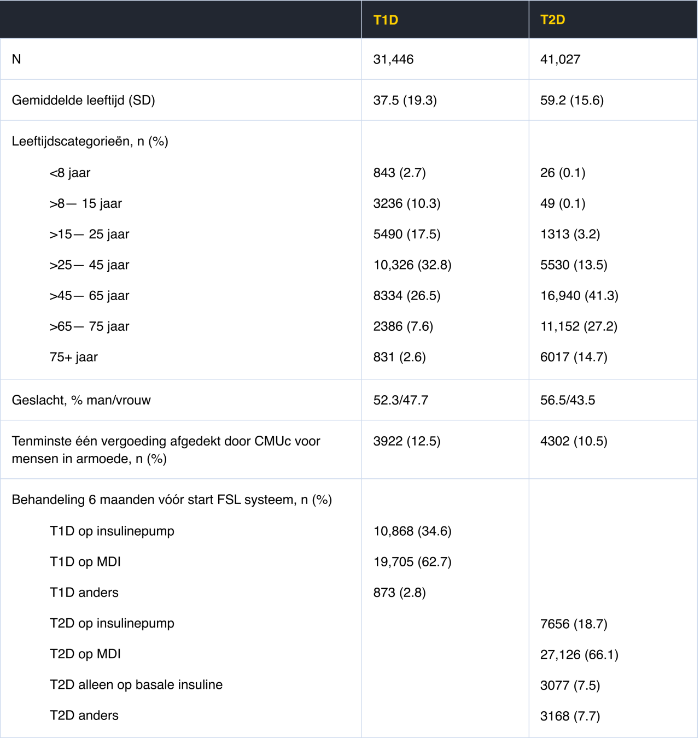The height and width of the screenshot is (738, 700).
Task: Select the N row label
Action: (x=16, y=59)
